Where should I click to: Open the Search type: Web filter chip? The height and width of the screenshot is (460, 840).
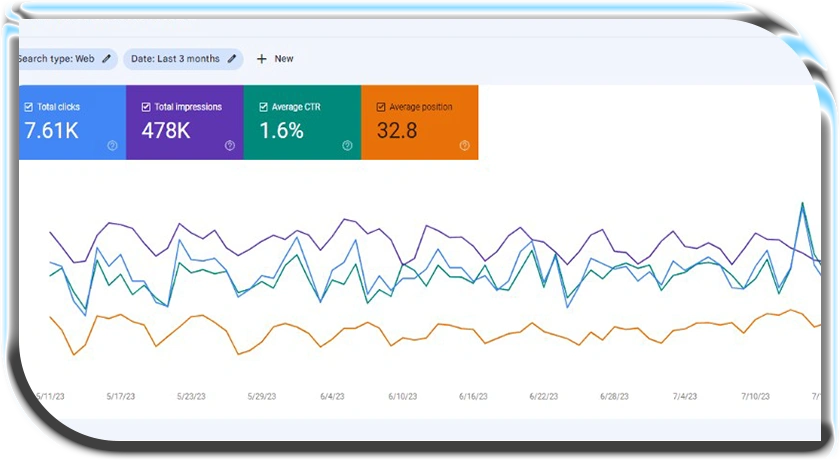58,59
